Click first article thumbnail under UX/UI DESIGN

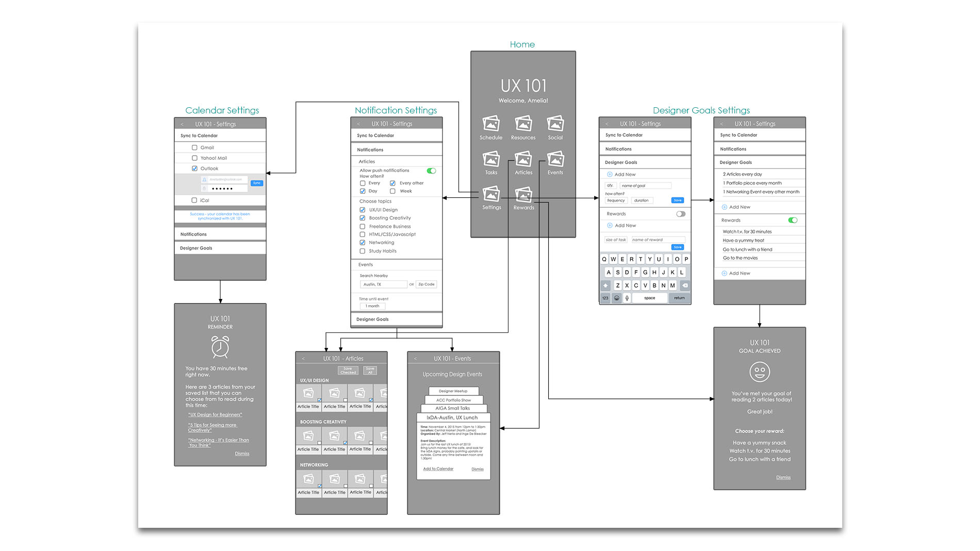[x=308, y=394]
